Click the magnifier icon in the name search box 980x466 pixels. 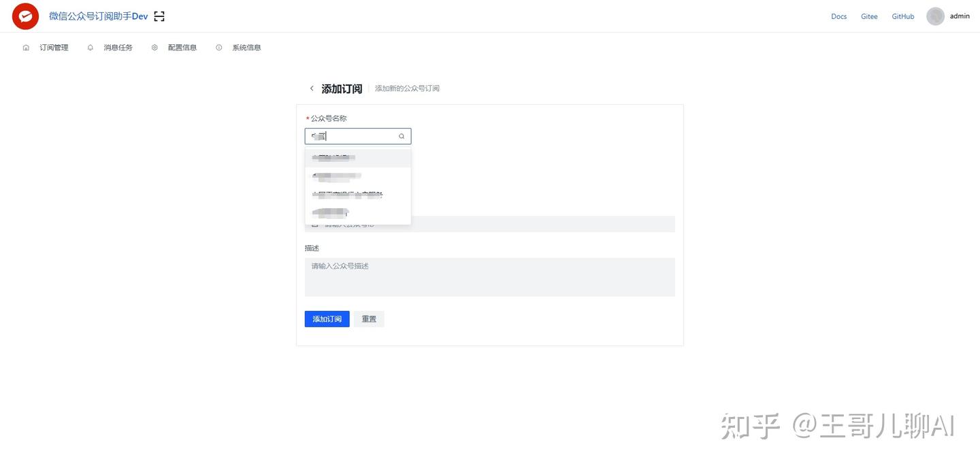pos(402,137)
